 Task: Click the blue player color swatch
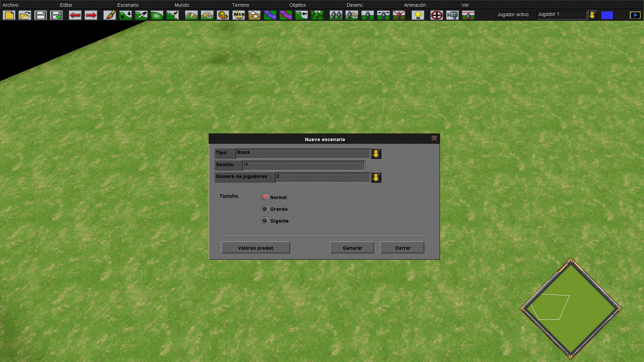[x=607, y=15]
